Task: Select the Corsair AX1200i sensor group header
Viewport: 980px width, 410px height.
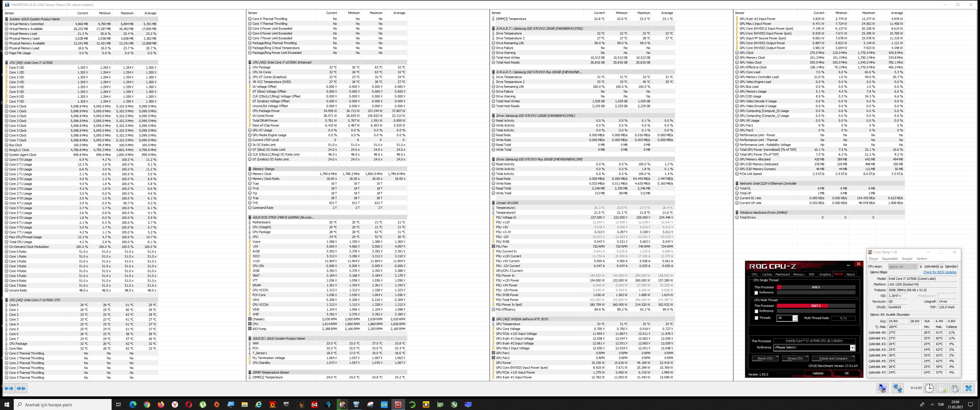Action: click(x=583, y=203)
